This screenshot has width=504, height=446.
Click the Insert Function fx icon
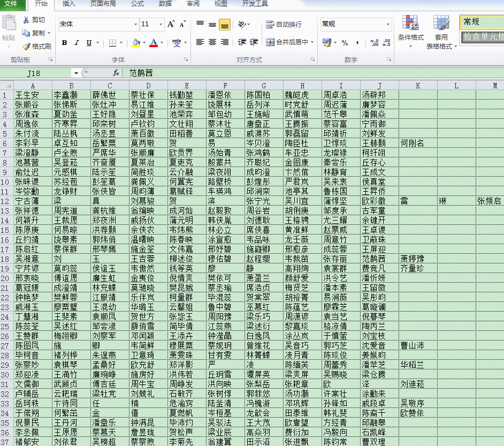(116, 73)
